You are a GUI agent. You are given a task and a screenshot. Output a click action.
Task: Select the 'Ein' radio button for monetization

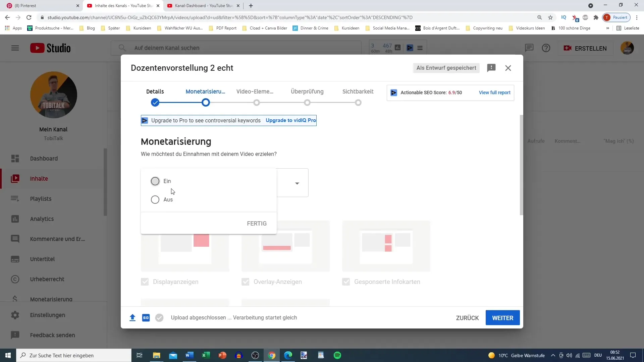point(155,181)
